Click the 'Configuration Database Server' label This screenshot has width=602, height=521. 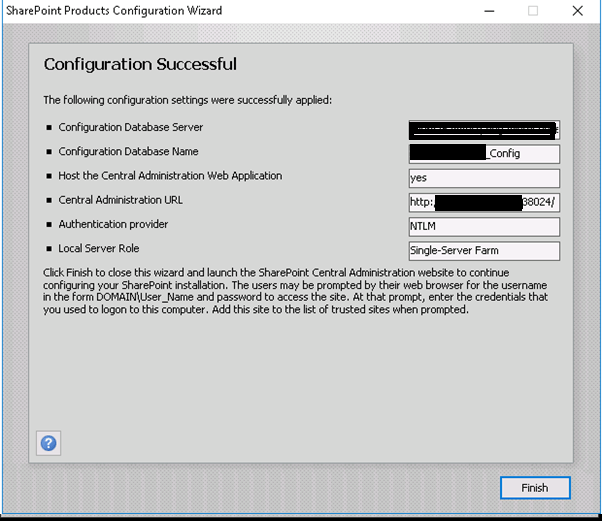131,127
